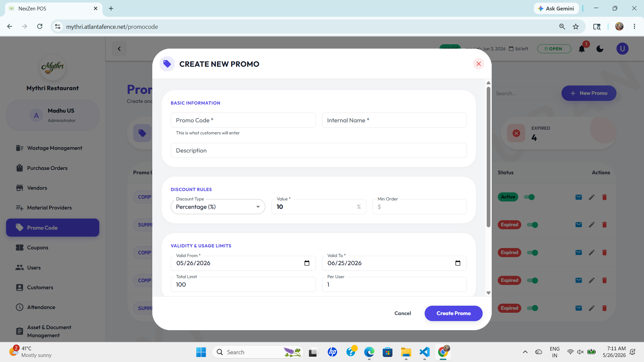Click the Create Promo button
644x362 pixels.
(453, 313)
